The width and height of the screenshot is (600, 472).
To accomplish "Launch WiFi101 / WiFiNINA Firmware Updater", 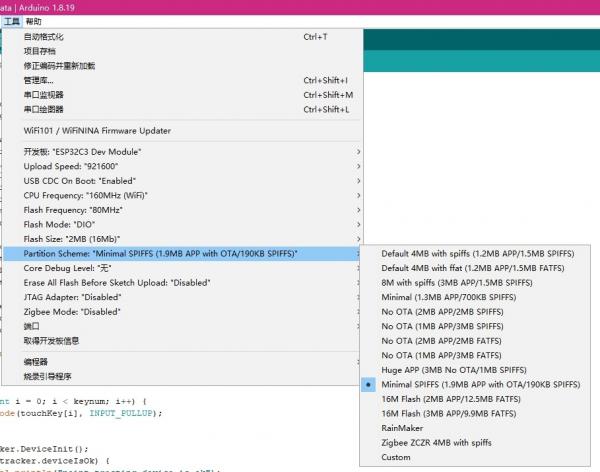I will (x=182, y=131).
